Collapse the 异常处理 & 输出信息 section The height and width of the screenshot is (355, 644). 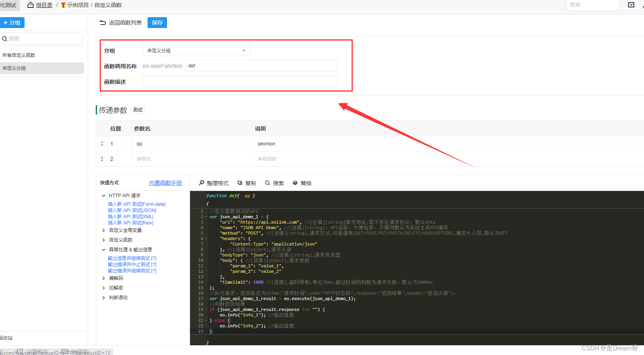coord(104,250)
